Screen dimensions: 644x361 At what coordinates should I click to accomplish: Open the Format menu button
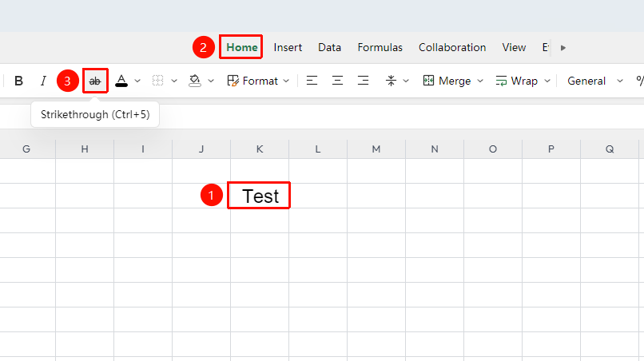tap(258, 81)
